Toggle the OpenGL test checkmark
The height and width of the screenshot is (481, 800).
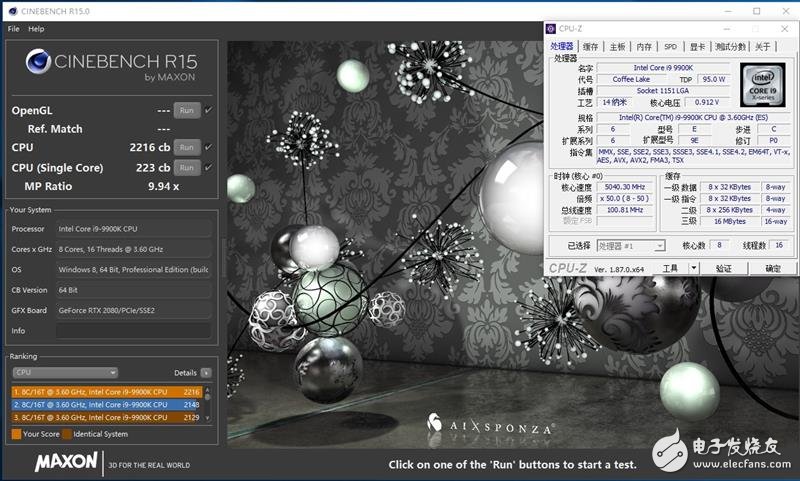[208, 110]
